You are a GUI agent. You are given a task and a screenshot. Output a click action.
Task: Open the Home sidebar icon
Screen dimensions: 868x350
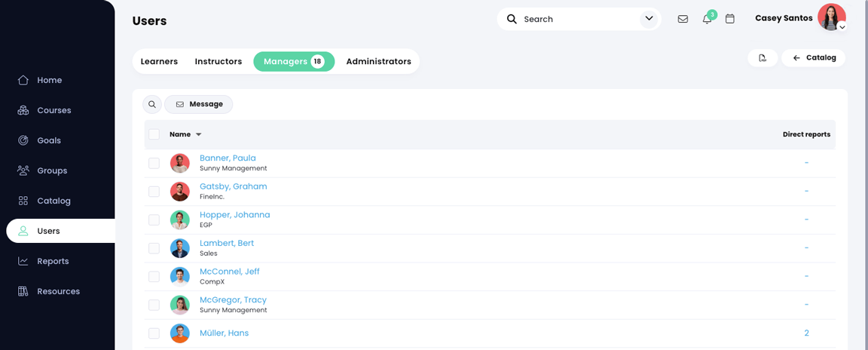click(23, 80)
